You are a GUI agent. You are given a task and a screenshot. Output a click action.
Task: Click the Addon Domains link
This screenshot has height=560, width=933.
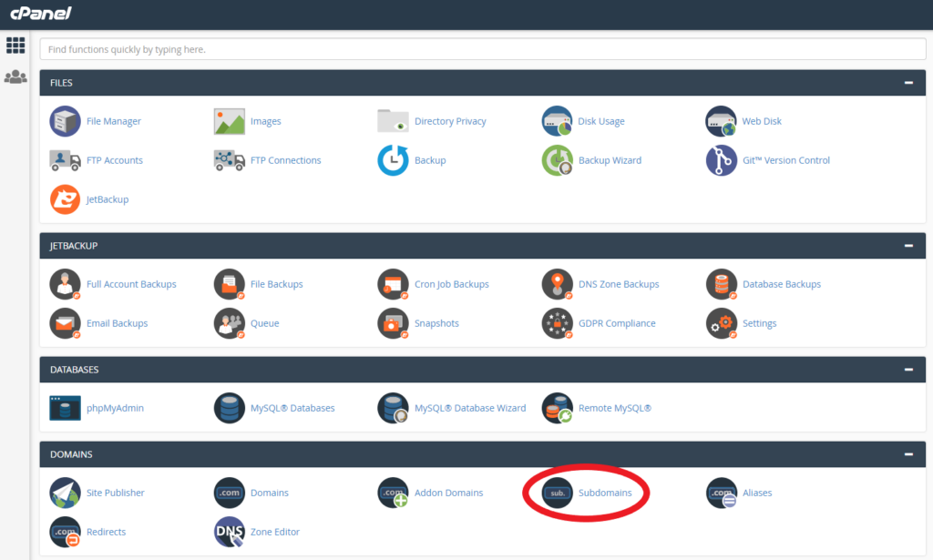(x=448, y=493)
